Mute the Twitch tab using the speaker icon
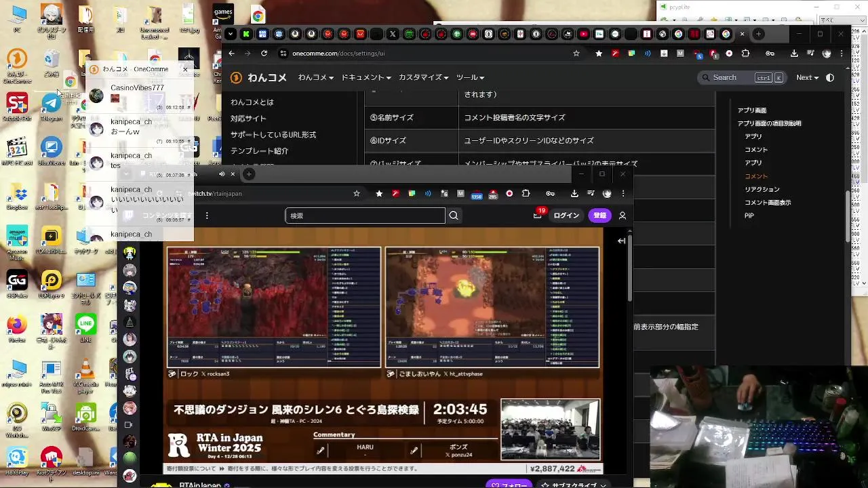Viewport: 868px width, 488px height. coord(222,174)
